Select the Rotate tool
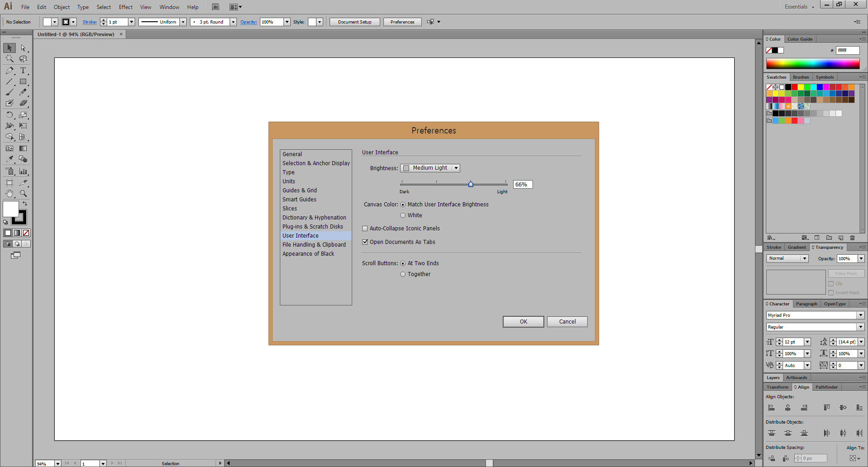 [9, 115]
